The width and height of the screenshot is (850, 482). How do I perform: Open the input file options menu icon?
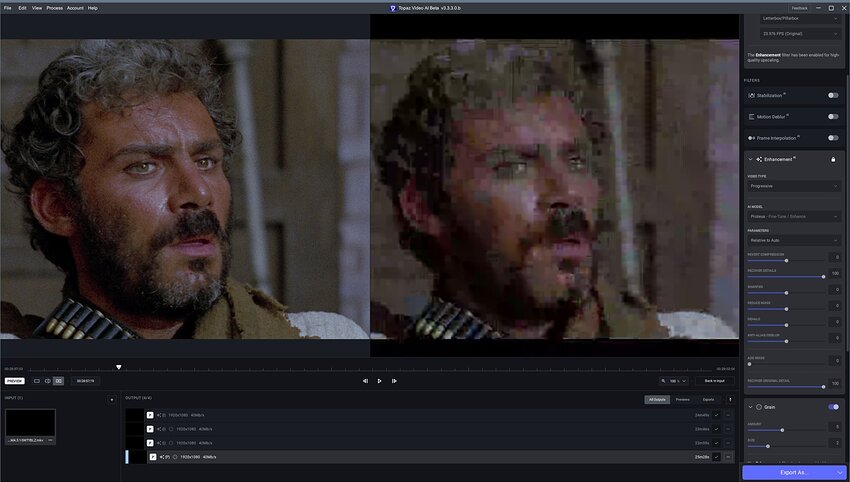50,440
